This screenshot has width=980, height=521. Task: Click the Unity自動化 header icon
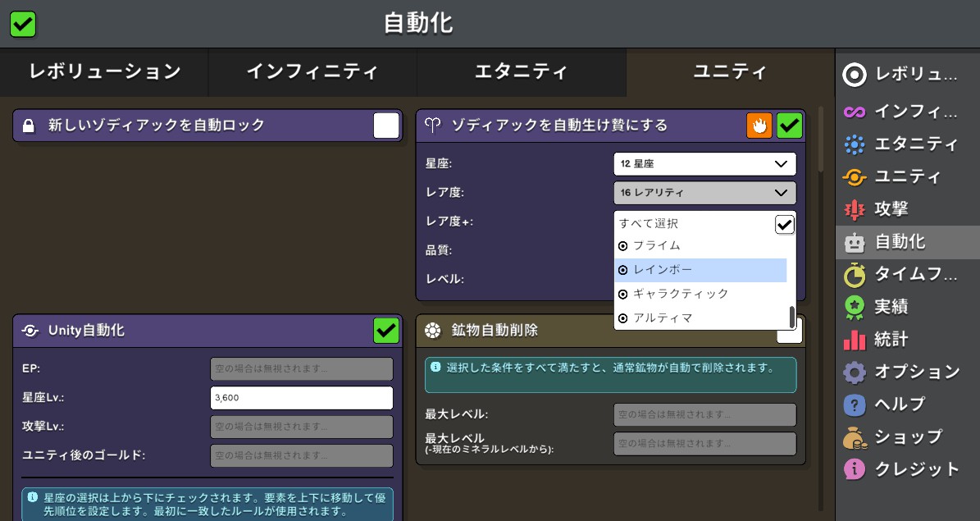30,331
